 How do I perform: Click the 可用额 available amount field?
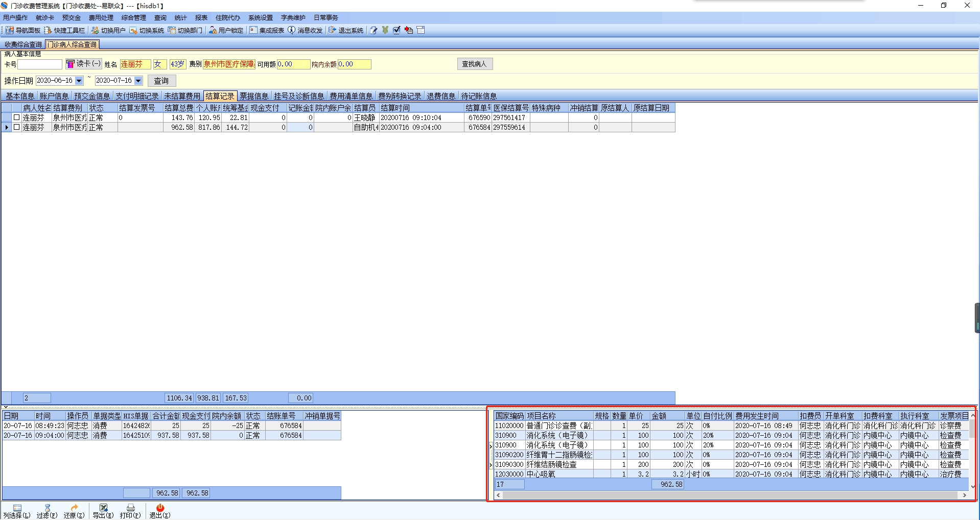tap(294, 64)
